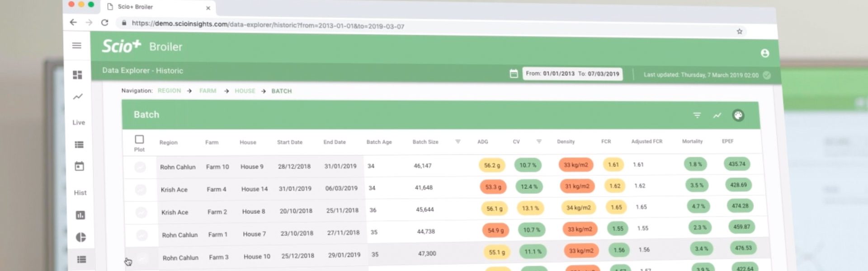Navigate to FARM breadcrumb
This screenshot has height=271, width=868.
[x=208, y=91]
